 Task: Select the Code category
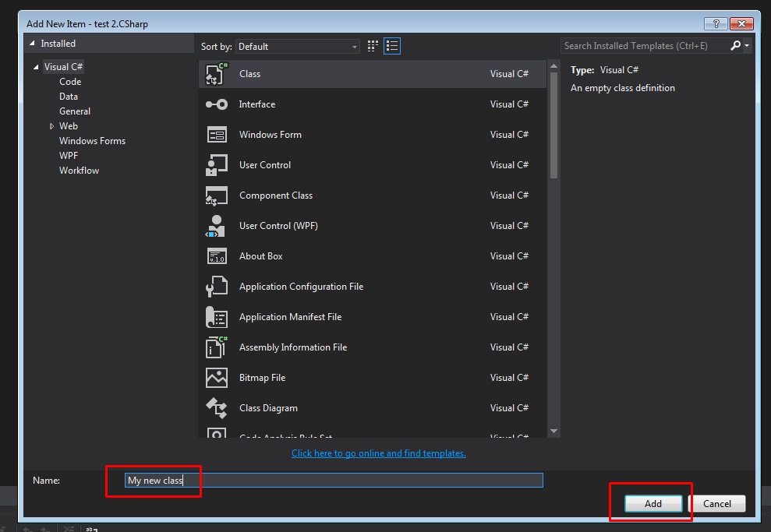[x=70, y=82]
